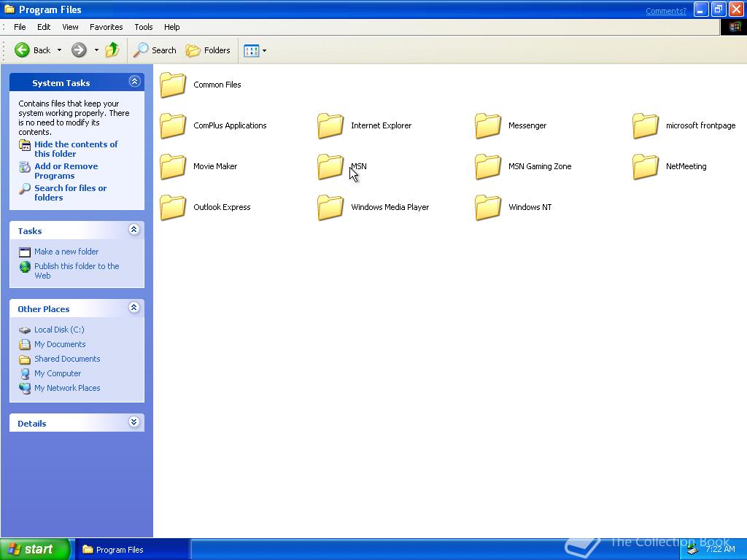747x560 pixels.
Task: Select the Windows Media Player folder icon
Action: tap(330, 208)
